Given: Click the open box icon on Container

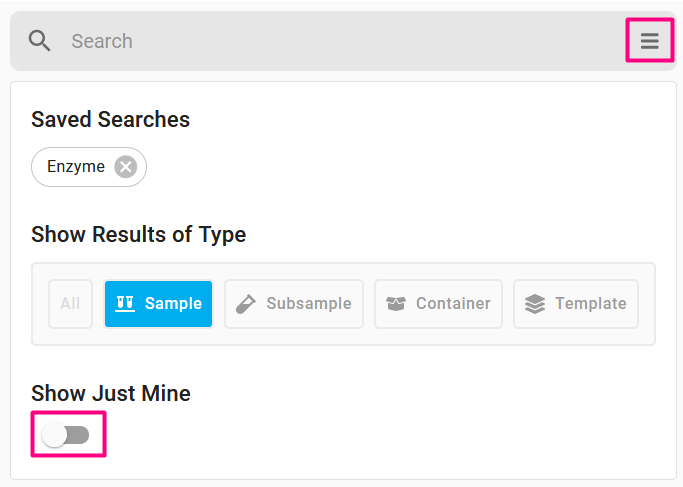Looking at the screenshot, I should (396, 304).
